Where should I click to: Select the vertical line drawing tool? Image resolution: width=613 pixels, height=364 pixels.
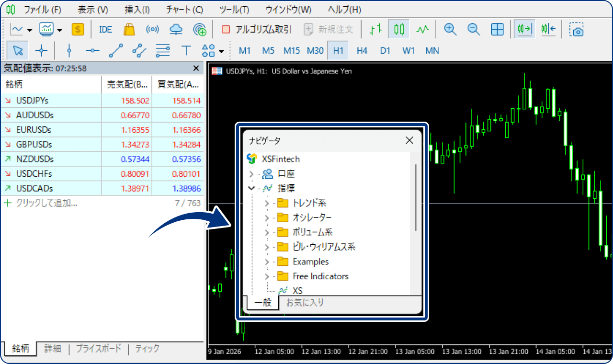point(69,50)
